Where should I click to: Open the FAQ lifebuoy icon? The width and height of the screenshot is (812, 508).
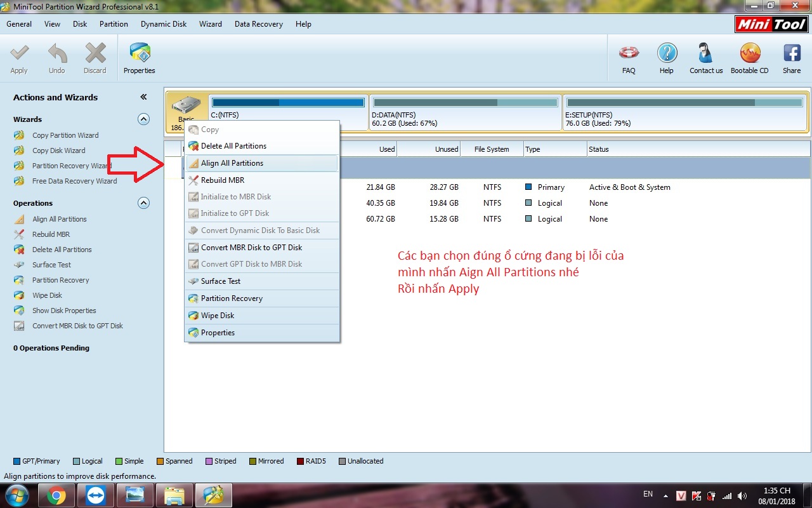click(x=629, y=58)
